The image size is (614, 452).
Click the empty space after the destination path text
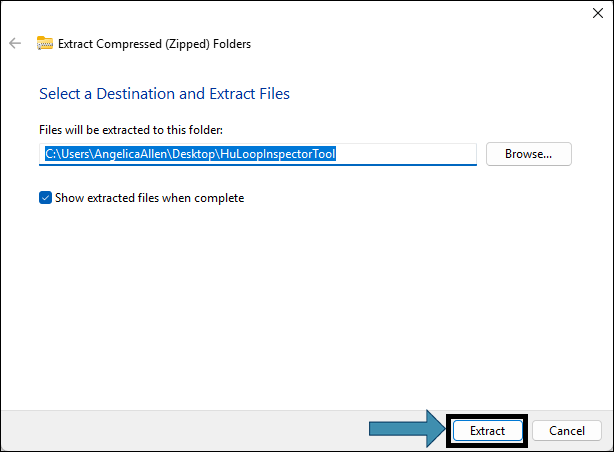(405, 154)
